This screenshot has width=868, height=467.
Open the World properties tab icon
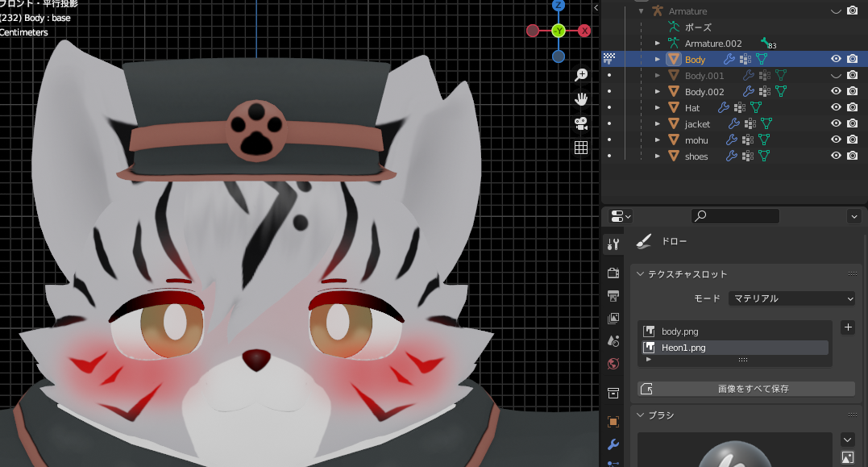coord(613,364)
